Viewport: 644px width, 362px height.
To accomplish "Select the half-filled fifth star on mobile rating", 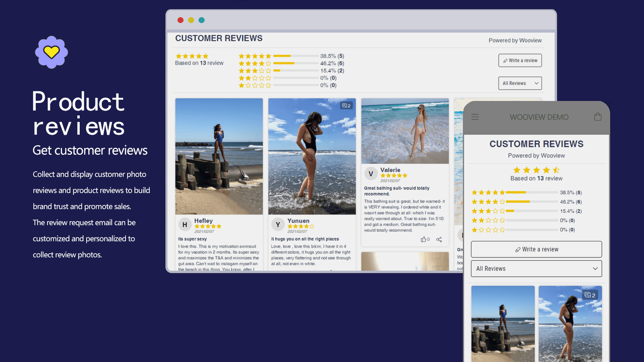I will 557,170.
